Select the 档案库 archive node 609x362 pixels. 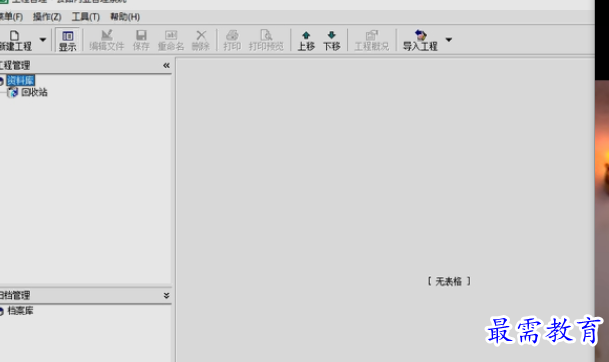click(x=20, y=311)
